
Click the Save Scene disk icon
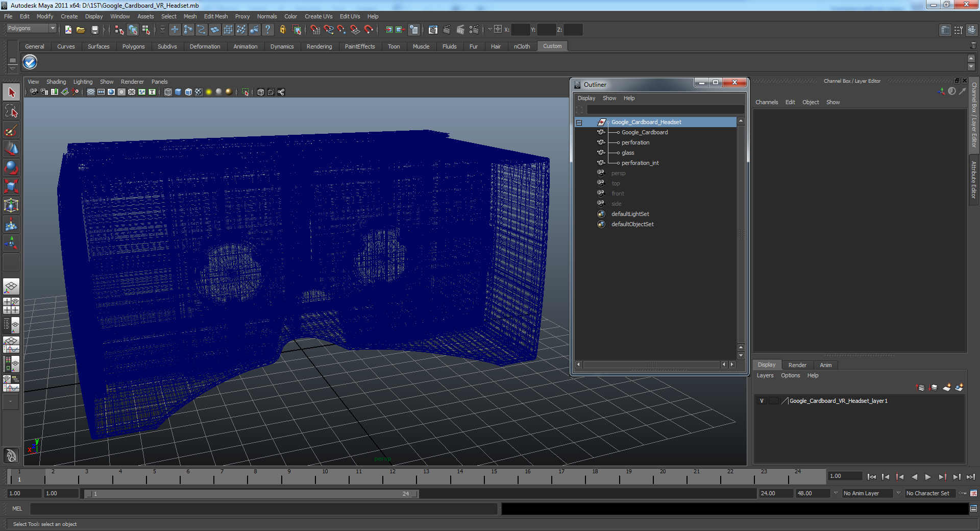click(x=94, y=30)
